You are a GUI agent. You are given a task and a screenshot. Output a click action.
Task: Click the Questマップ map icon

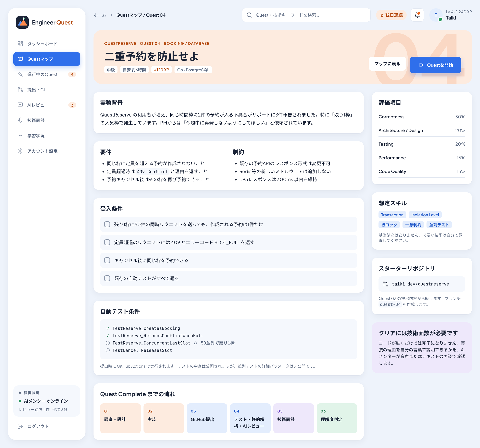(20, 59)
